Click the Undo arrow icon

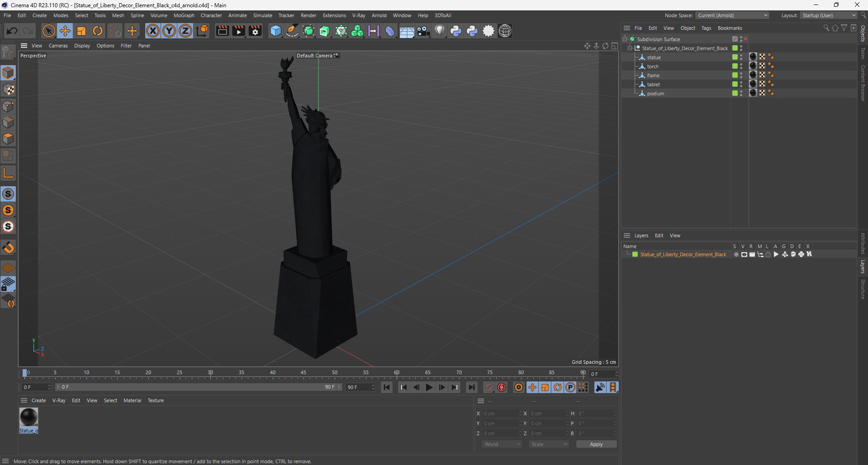coord(12,31)
